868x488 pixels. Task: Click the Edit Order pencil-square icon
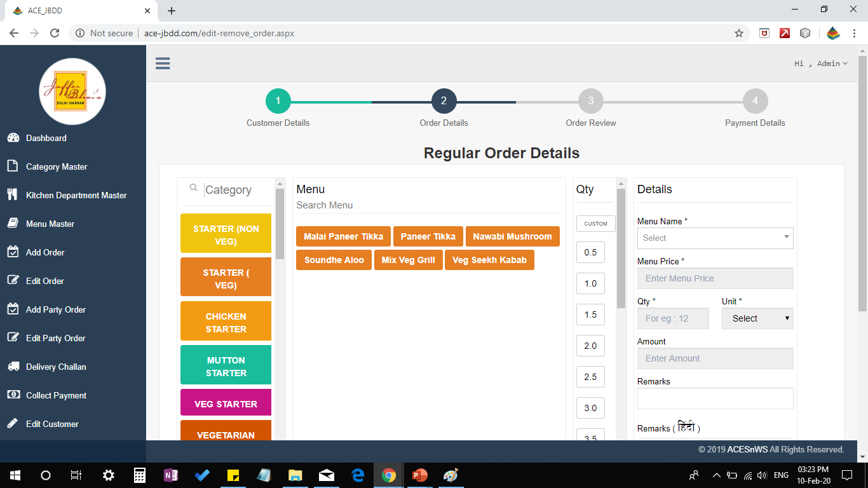coord(13,280)
